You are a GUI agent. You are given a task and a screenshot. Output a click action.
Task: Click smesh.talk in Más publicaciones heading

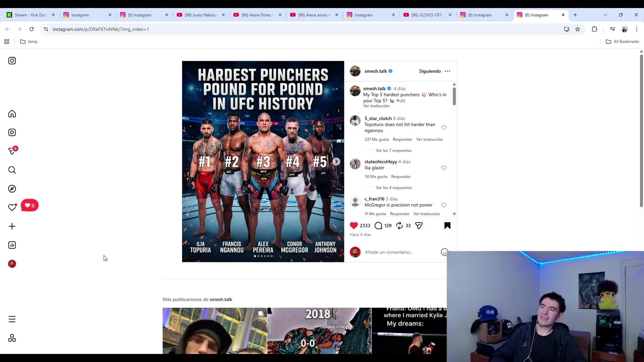click(x=221, y=300)
